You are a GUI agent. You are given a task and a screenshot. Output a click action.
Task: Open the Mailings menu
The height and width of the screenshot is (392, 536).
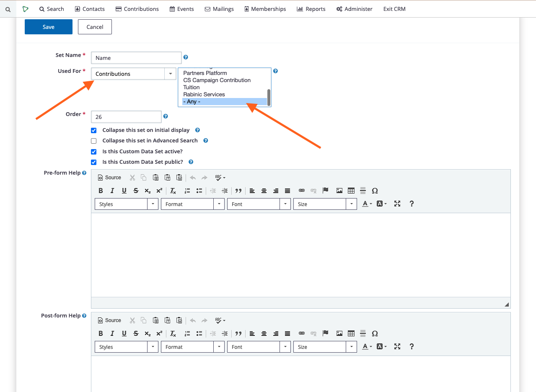[x=219, y=9]
